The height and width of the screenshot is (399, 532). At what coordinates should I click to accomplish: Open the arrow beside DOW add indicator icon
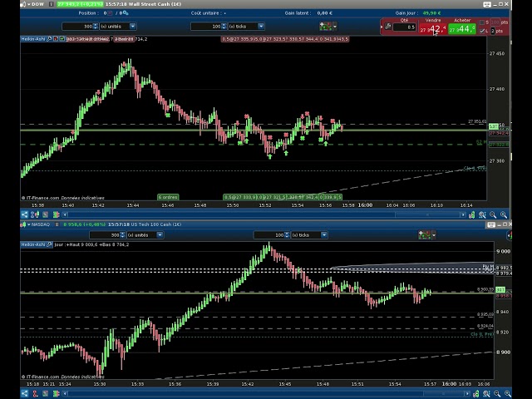[x=335, y=26]
